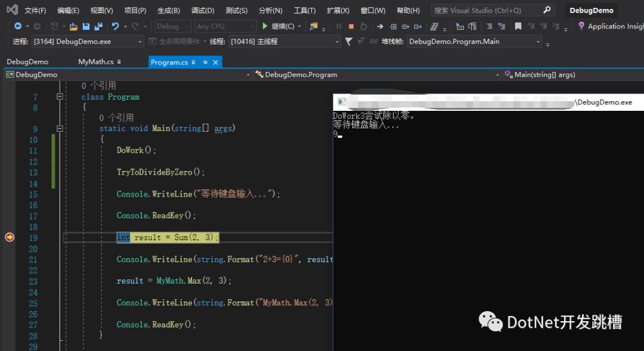Image resolution: width=644 pixels, height=351 pixels.
Task: Click the Application Insights lightbulb icon
Action: (x=581, y=26)
